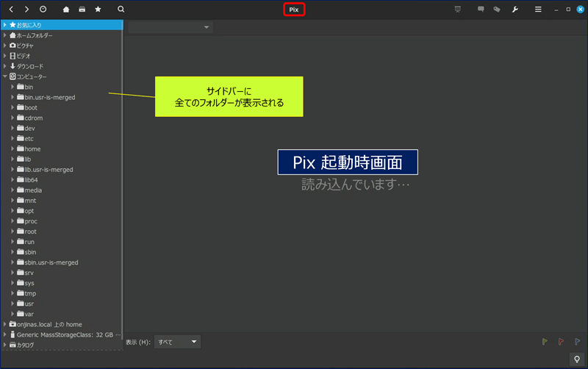Expand the ピクチャ tree arrow
The image size is (588, 369).
[x=5, y=46]
